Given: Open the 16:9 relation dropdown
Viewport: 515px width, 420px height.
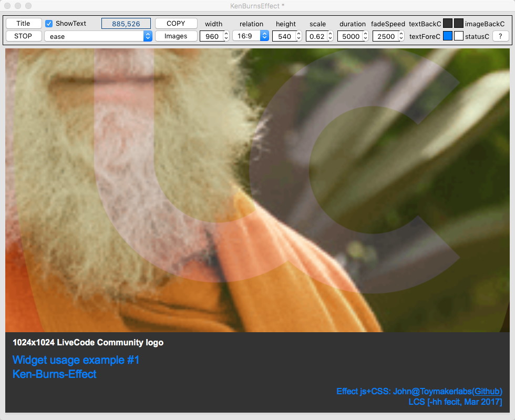Looking at the screenshot, I should (251, 36).
